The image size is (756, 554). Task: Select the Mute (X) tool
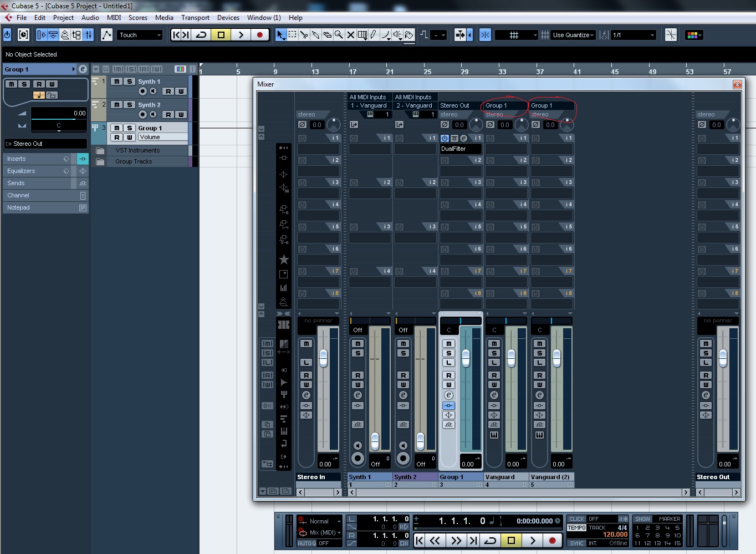[x=350, y=35]
